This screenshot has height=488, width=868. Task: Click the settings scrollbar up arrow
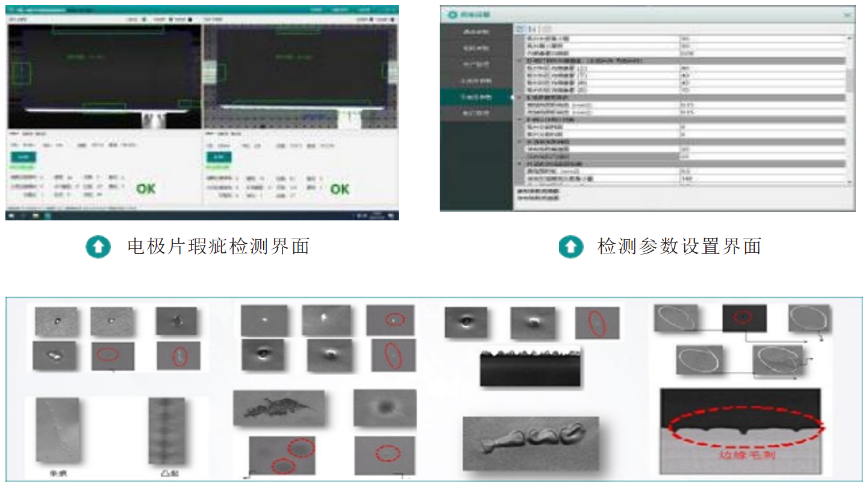point(849,38)
